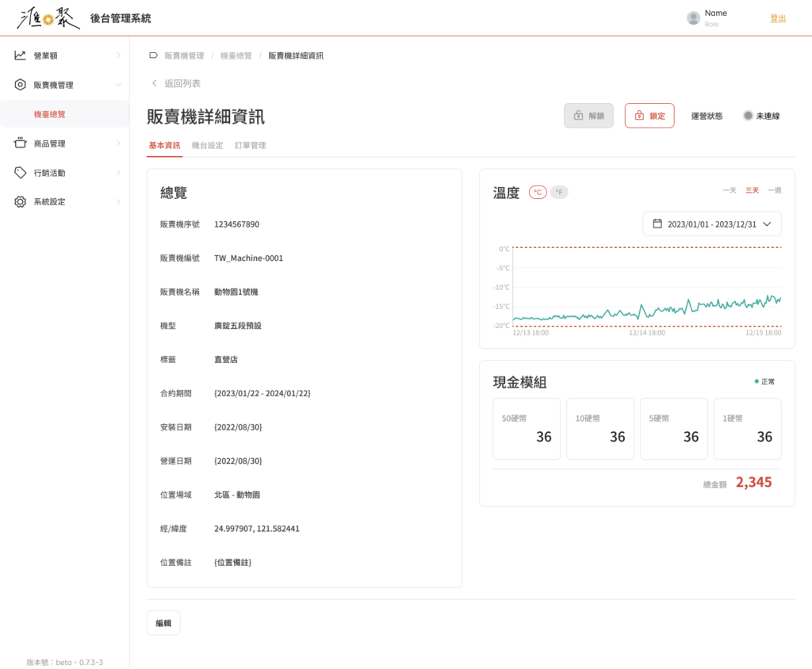The width and height of the screenshot is (812, 669).
Task: Click the 販賣機管理 hexagon icon
Action: point(21,85)
